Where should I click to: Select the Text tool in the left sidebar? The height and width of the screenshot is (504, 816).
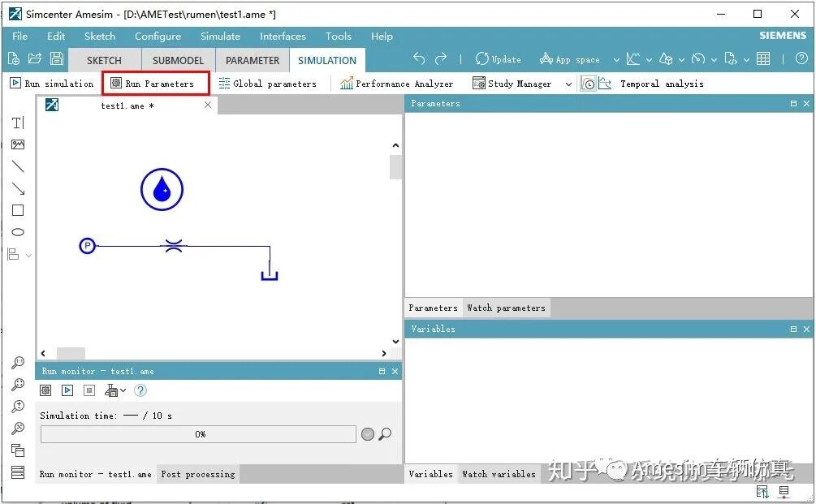[18, 122]
